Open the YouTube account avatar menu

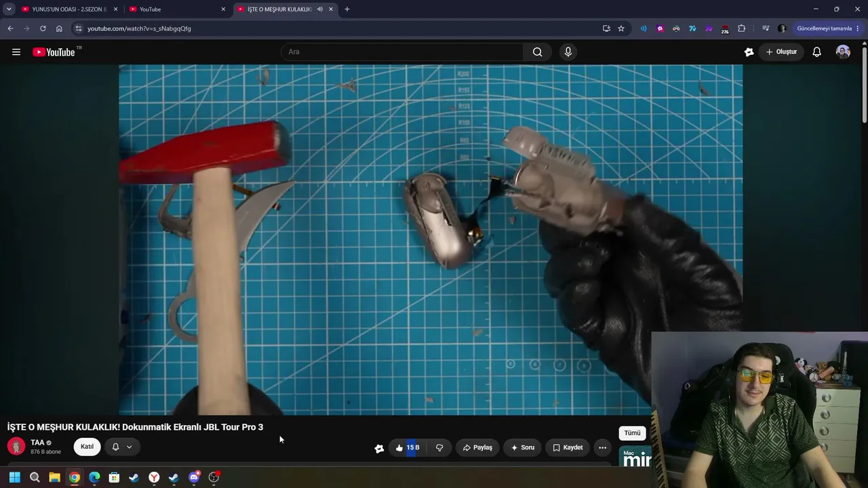pyautogui.click(x=843, y=52)
